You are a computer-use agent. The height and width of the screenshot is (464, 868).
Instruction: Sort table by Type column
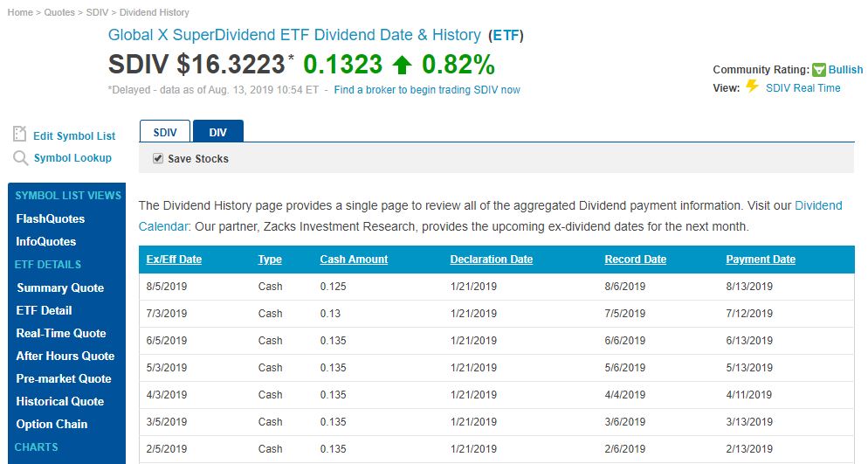pos(270,260)
